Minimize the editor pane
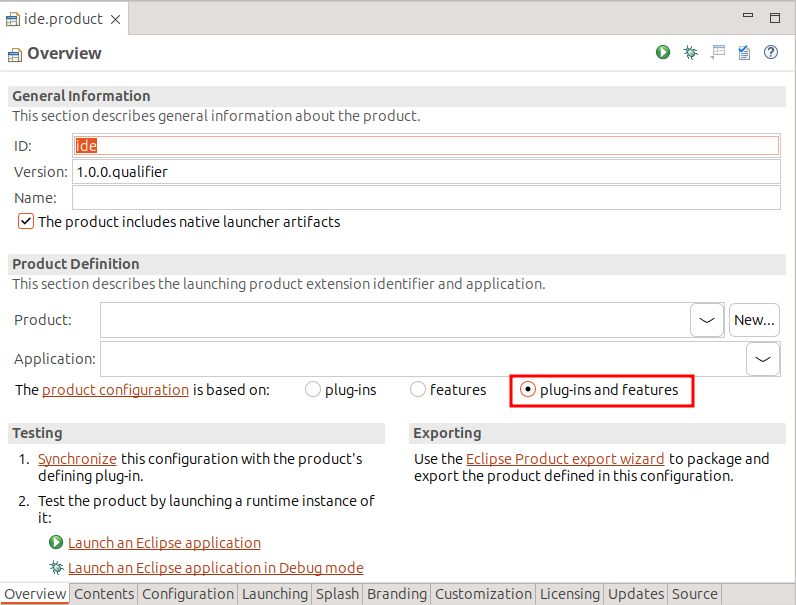 tap(748, 16)
